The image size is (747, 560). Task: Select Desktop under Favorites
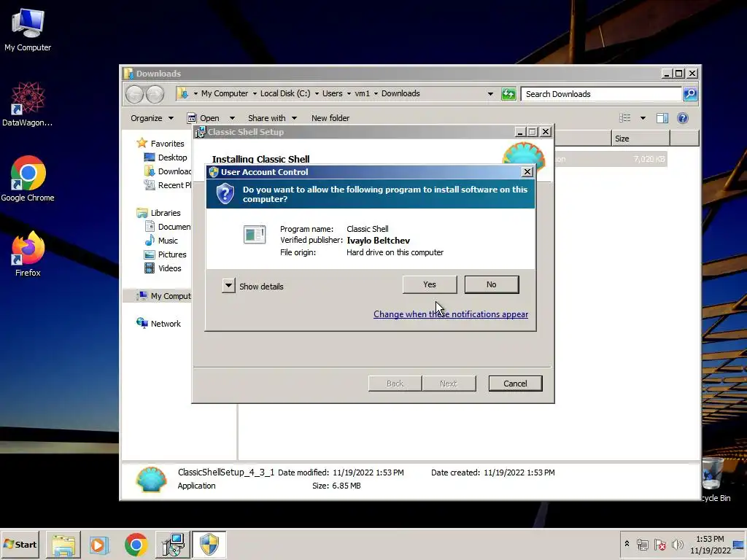[166, 157]
